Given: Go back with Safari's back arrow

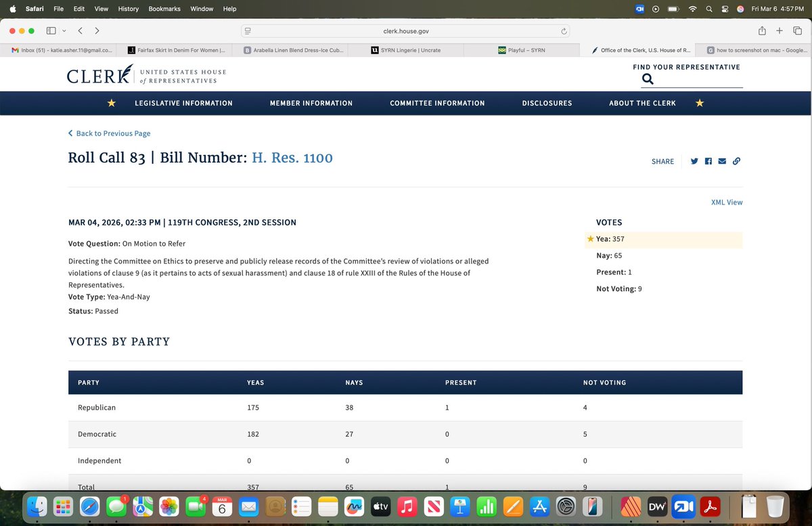Looking at the screenshot, I should pyautogui.click(x=80, y=30).
